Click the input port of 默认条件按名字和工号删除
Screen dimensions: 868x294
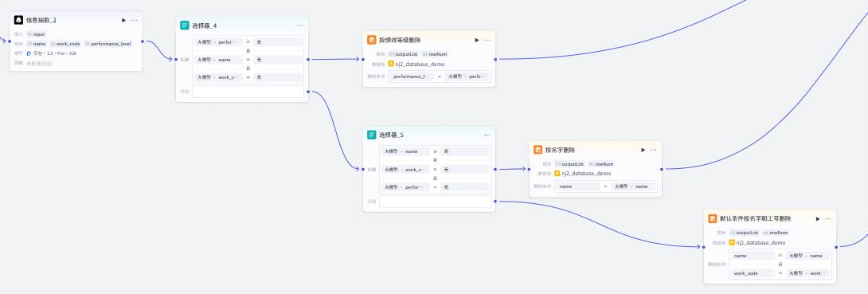[704, 247]
